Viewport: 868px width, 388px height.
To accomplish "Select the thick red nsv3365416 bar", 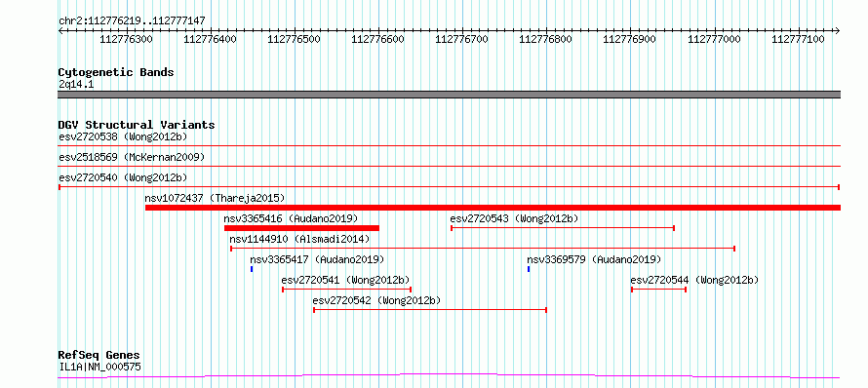I will point(301,228).
